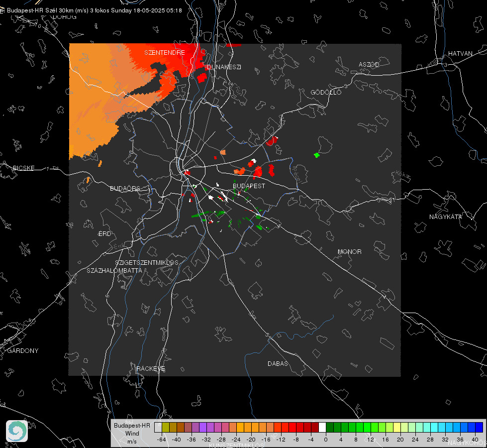Click the GÖDÖLLŐ map label
Viewport: 487px width, 448px height.
326,92
